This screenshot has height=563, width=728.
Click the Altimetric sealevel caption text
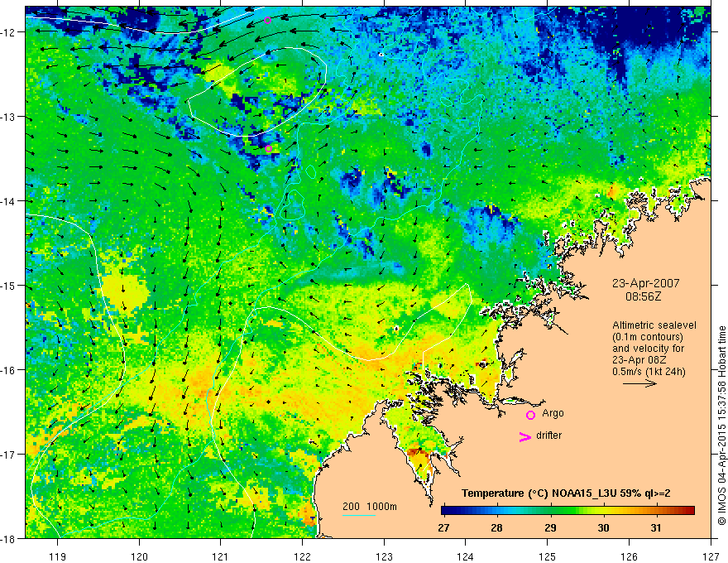coord(654,325)
